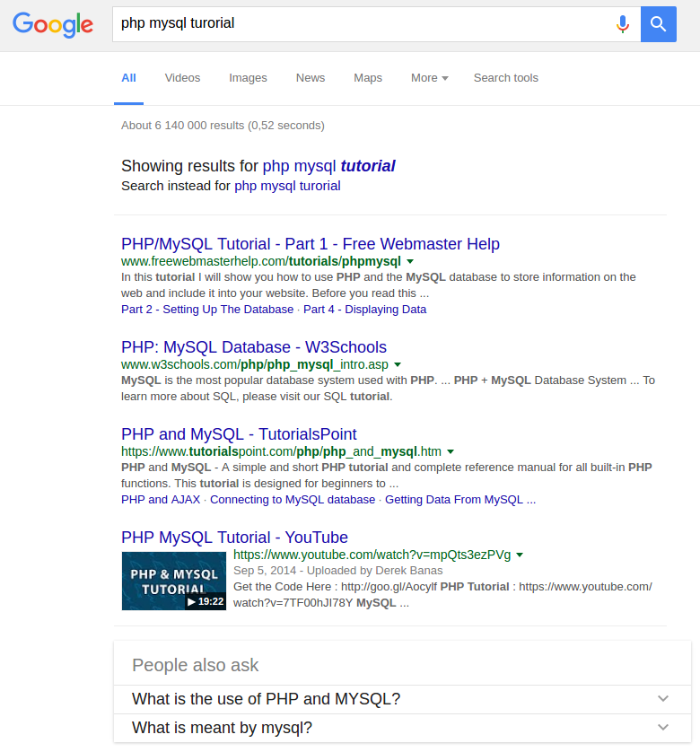
Task: Start voice search with microphone icon
Action: 622,24
